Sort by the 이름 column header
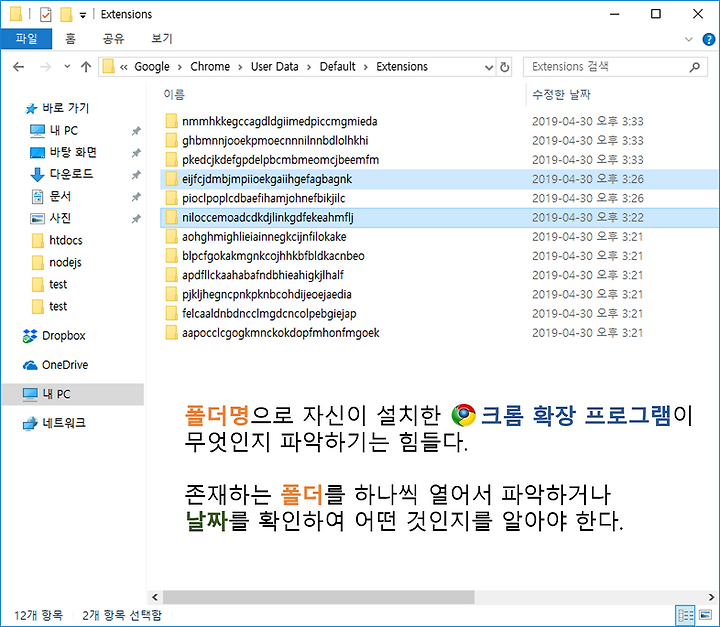Screen dimensions: 720x627 pyautogui.click(x=174, y=95)
